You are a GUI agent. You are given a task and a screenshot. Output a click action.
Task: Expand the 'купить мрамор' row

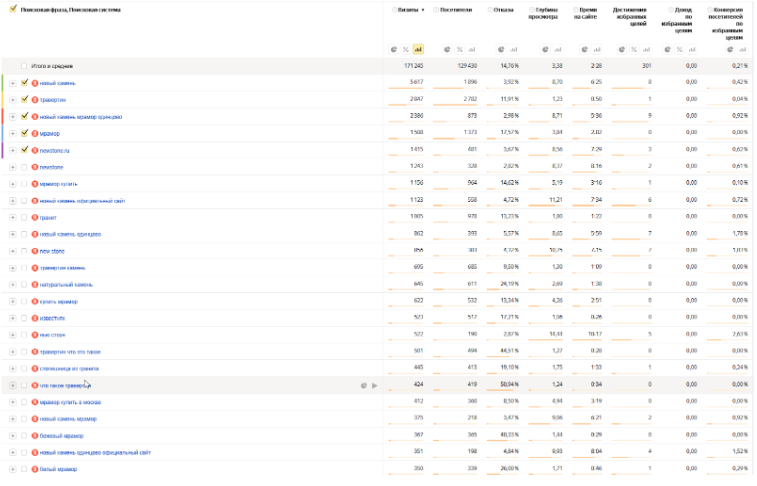point(13,302)
